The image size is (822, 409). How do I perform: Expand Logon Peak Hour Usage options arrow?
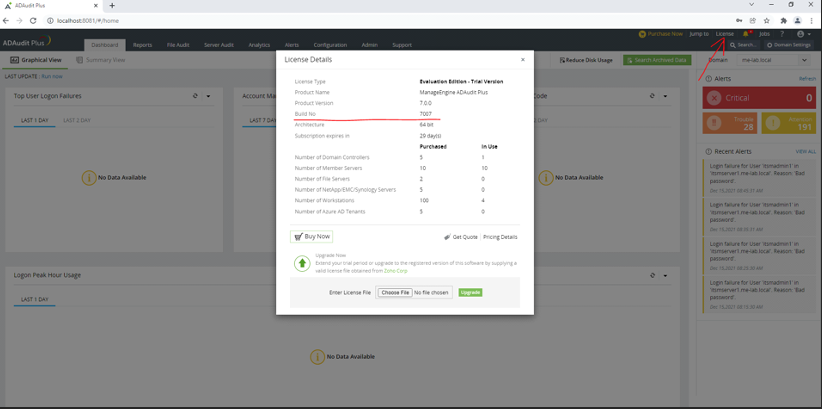click(665, 276)
